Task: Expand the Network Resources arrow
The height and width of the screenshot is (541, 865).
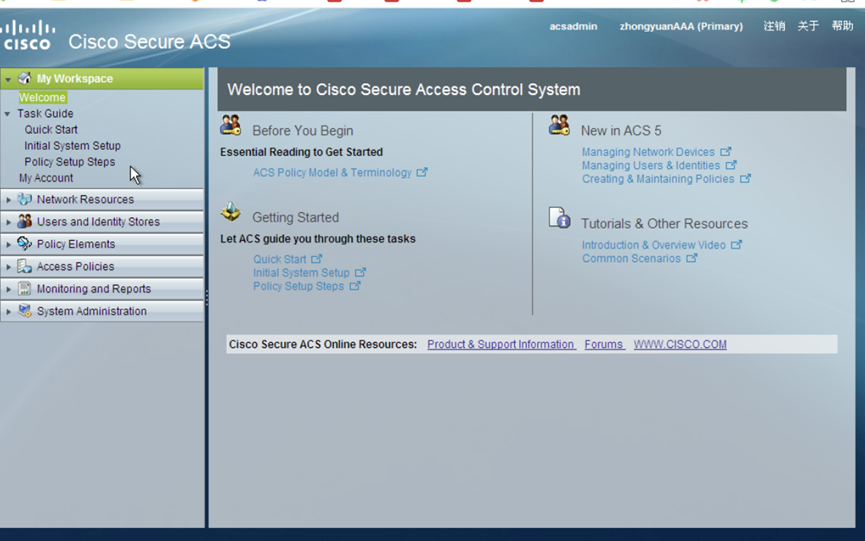Action: pyautogui.click(x=8, y=200)
